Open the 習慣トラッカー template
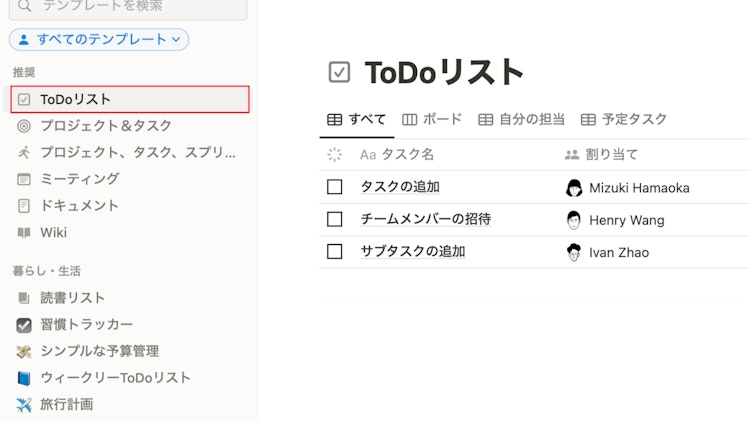Image resolution: width=750 pixels, height=422 pixels. pyautogui.click(x=86, y=325)
